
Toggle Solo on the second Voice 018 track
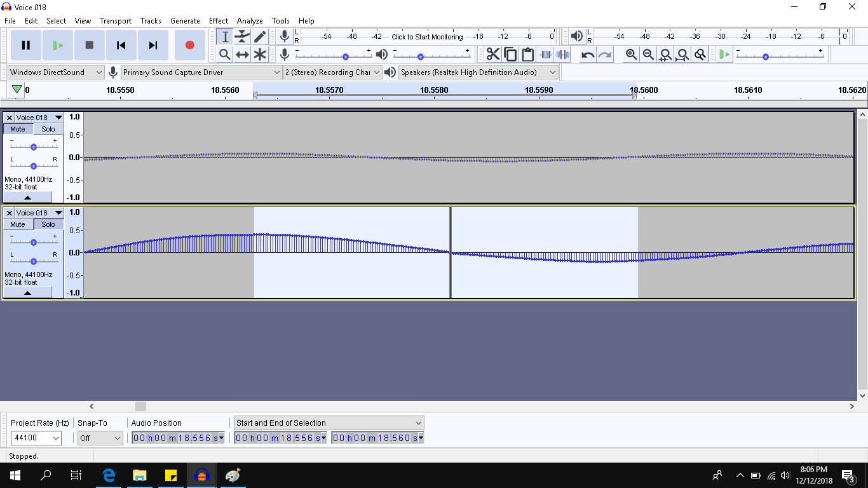[x=48, y=224]
